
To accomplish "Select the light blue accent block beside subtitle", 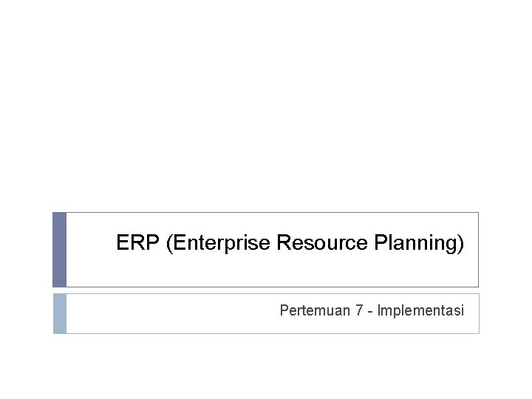I will tap(60, 313).
